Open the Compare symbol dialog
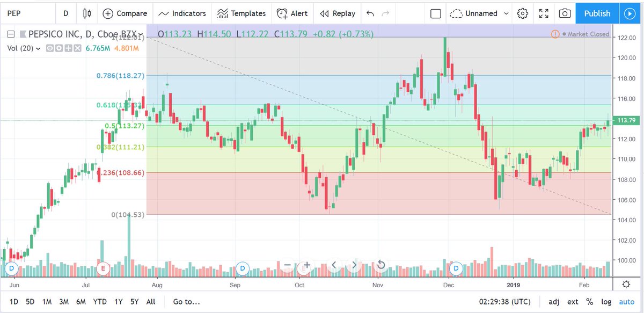This screenshot has height=313, width=644. [x=125, y=13]
